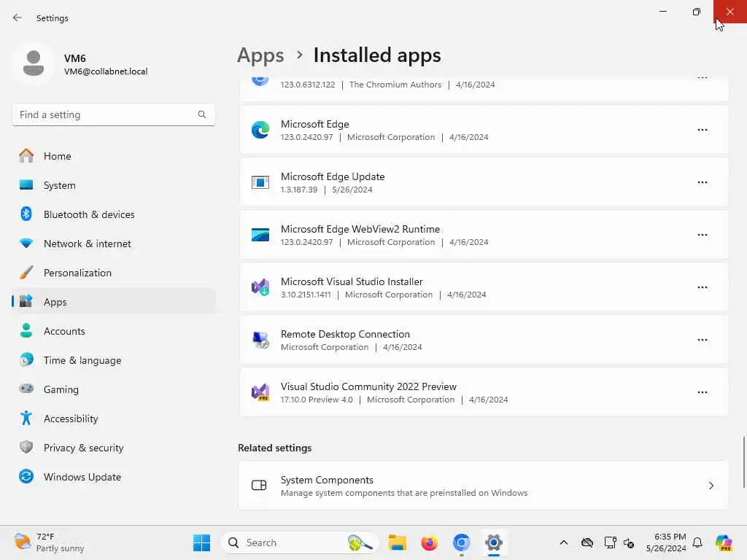
Task: Open File Explorer from the taskbar
Action: [x=397, y=542]
